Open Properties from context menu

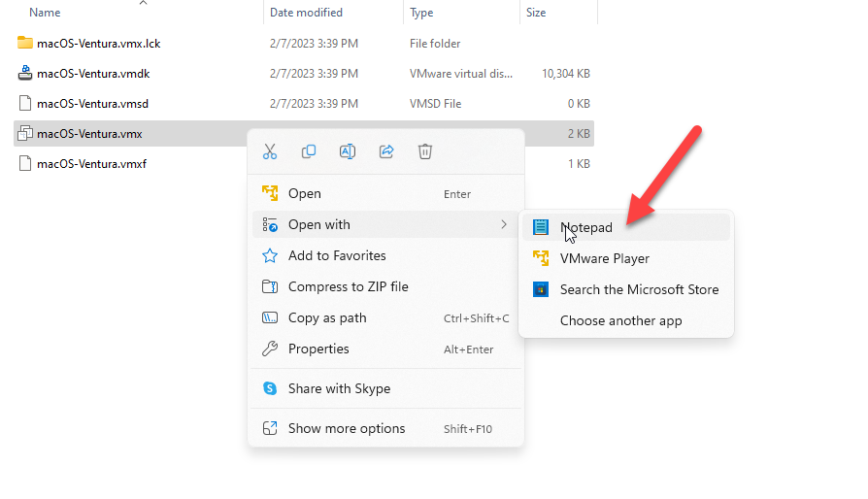318,349
